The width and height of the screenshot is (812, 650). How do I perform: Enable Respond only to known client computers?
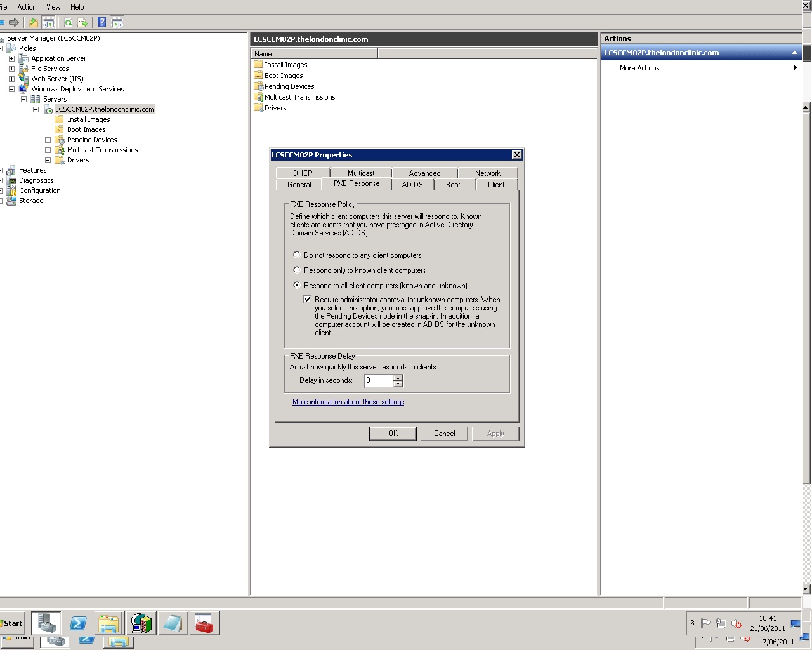coord(296,270)
